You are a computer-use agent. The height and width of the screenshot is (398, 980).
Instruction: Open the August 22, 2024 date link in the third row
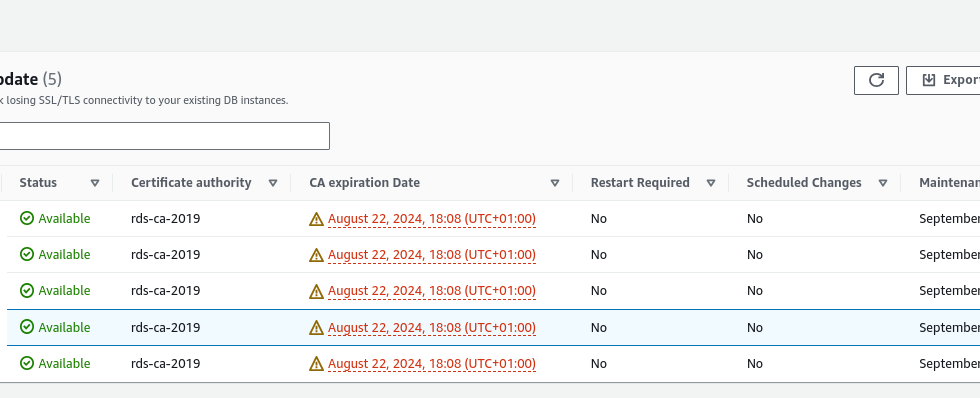point(432,291)
